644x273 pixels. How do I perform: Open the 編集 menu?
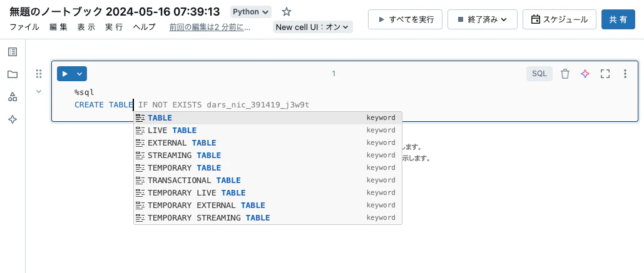tap(58, 27)
